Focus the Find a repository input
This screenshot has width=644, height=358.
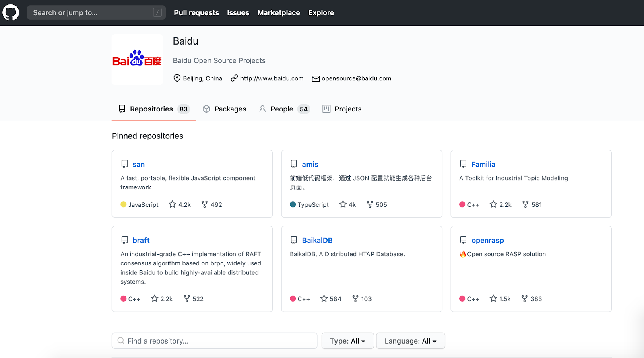(215, 341)
